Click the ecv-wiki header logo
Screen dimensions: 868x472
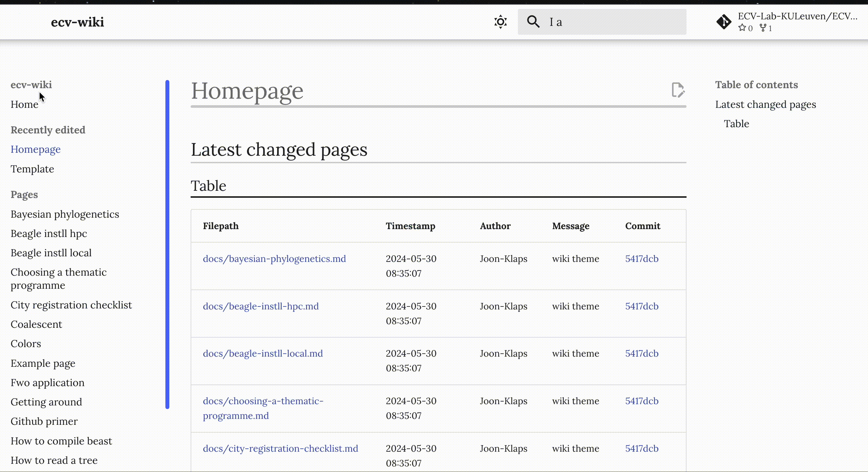[77, 22]
